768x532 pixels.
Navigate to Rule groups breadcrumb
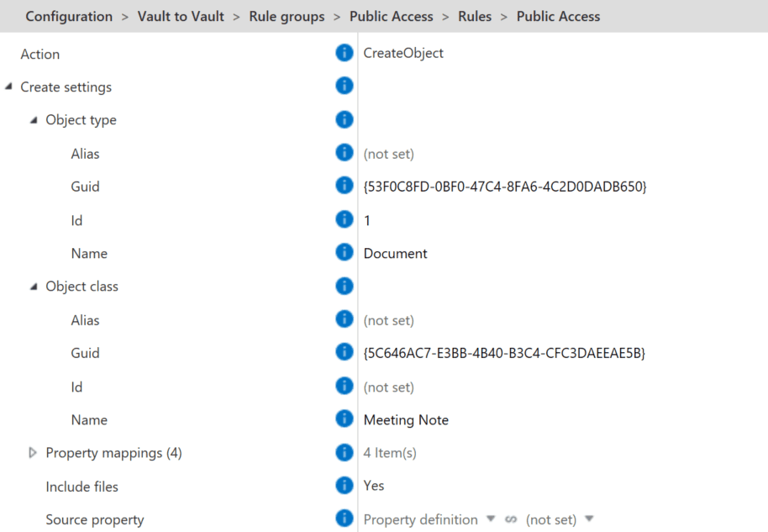287,16
